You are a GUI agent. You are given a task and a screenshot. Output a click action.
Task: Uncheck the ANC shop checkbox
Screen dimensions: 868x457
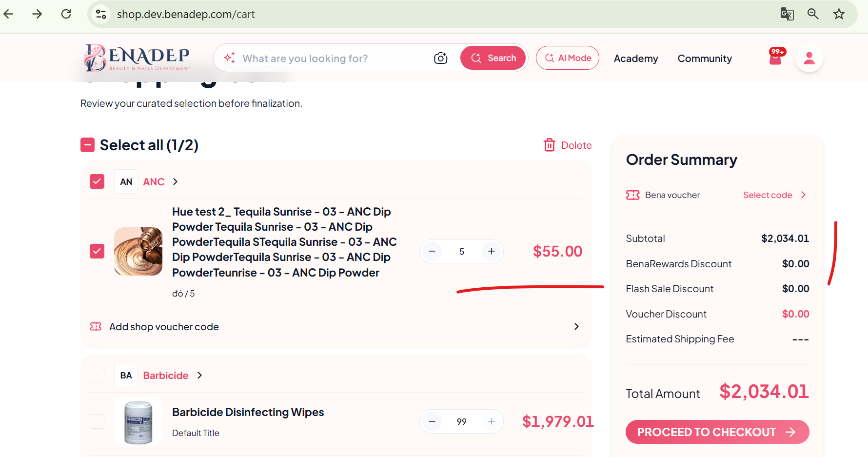97,181
